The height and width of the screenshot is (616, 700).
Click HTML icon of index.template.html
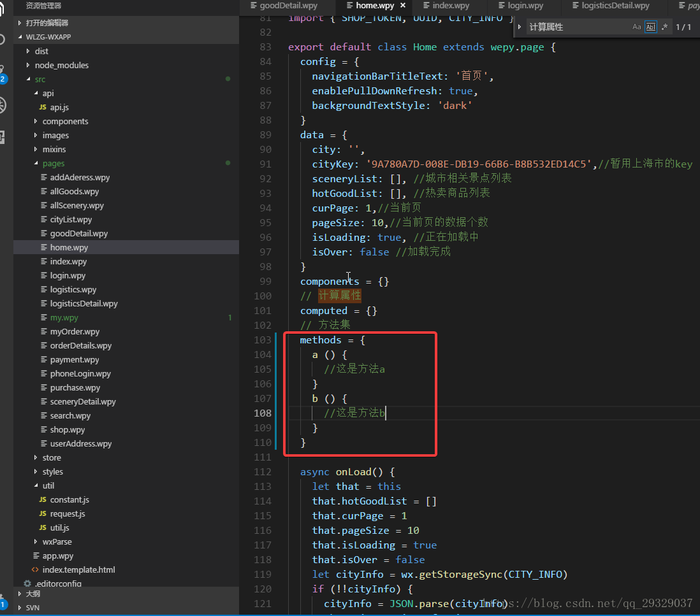tap(35, 569)
